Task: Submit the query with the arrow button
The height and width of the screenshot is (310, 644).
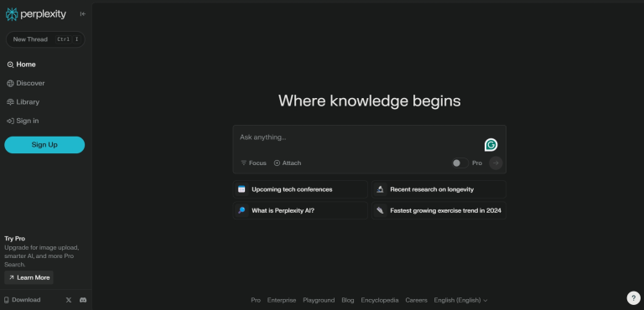Action: pyautogui.click(x=496, y=163)
